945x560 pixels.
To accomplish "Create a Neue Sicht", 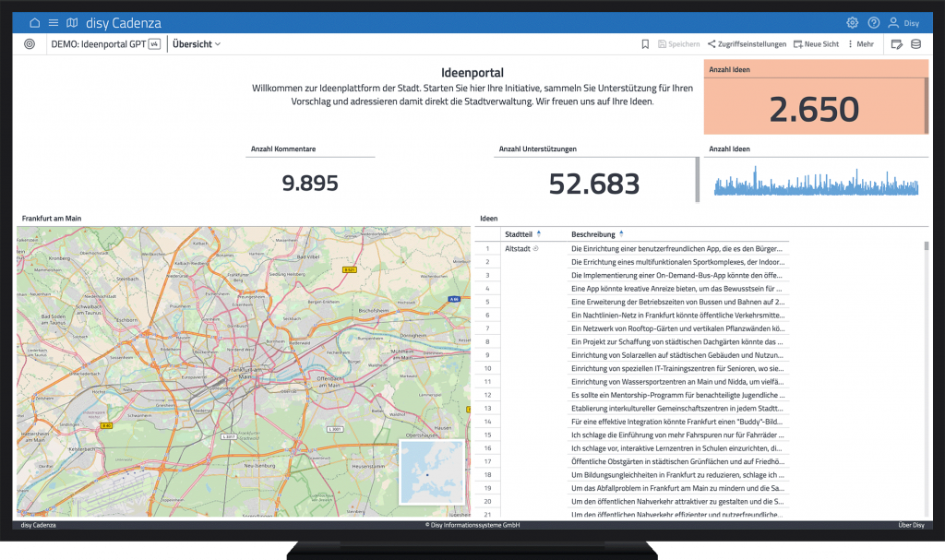I will pos(816,44).
